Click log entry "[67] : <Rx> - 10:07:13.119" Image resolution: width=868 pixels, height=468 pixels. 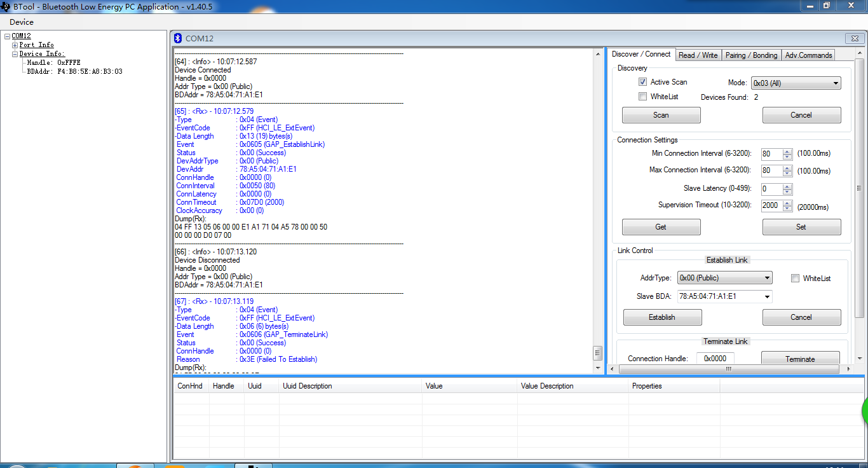click(214, 301)
